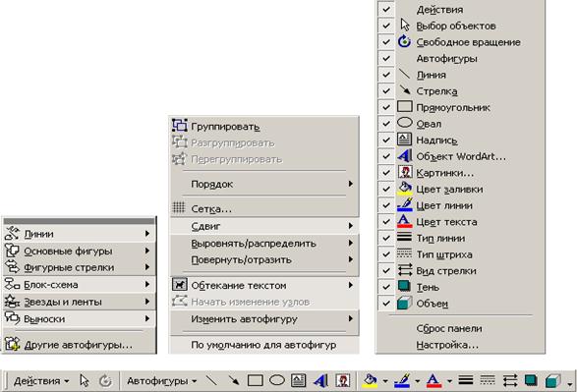Click the Другие автофигуры icon

[12, 344]
